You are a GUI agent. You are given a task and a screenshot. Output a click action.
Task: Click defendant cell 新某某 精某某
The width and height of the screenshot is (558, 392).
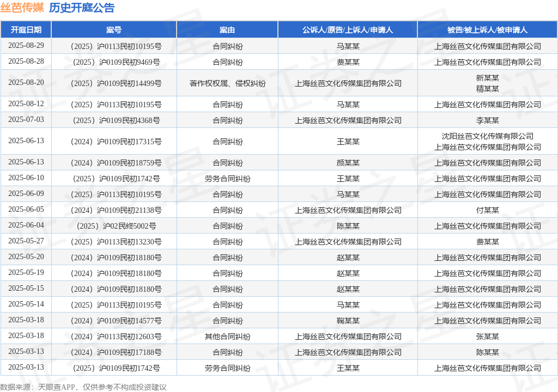[488, 83]
